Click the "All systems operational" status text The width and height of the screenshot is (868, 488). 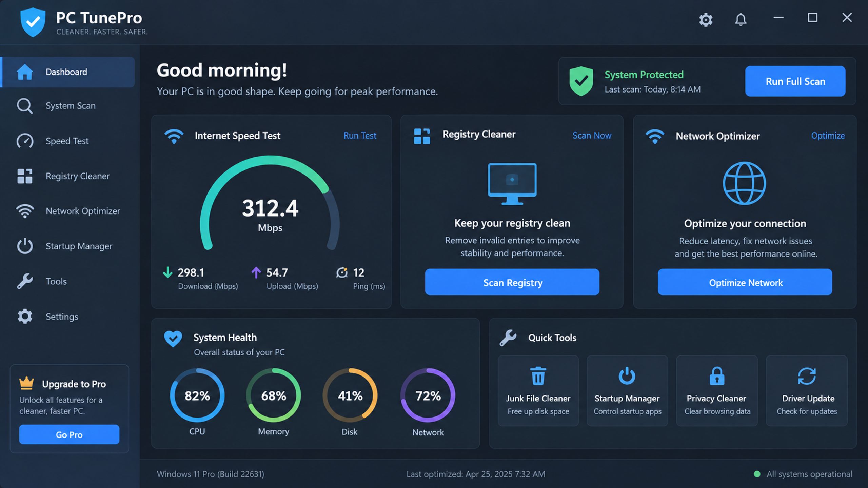coord(809,474)
